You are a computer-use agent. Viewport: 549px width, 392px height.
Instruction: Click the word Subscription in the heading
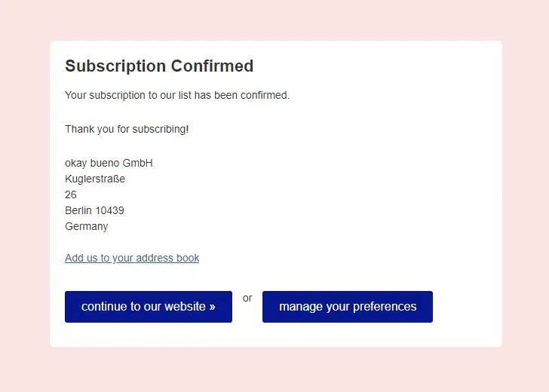[x=115, y=66]
